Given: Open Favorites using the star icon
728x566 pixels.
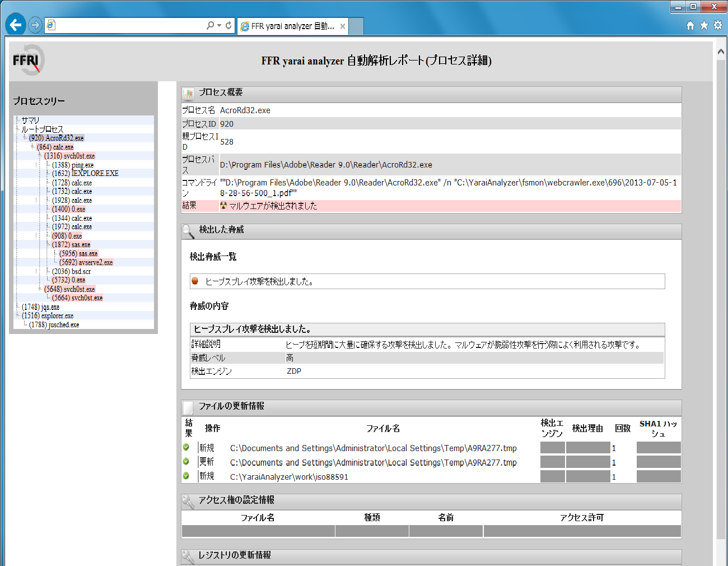Looking at the screenshot, I should point(704,25).
